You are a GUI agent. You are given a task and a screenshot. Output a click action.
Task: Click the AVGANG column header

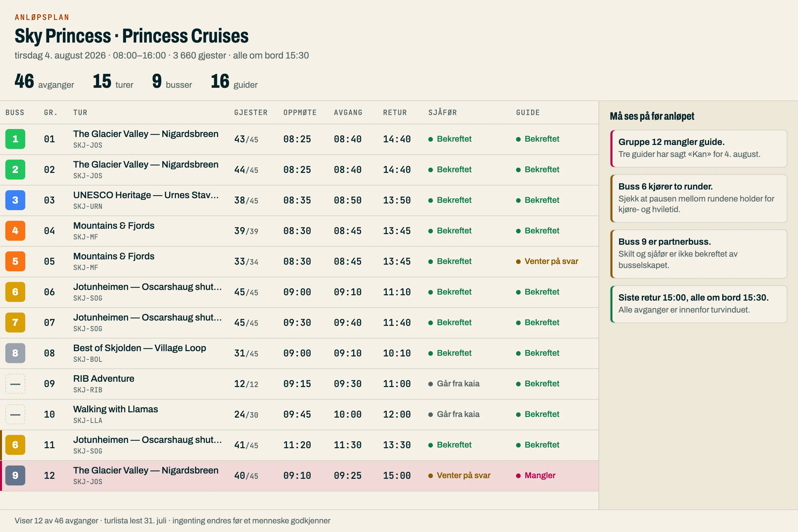(348, 113)
